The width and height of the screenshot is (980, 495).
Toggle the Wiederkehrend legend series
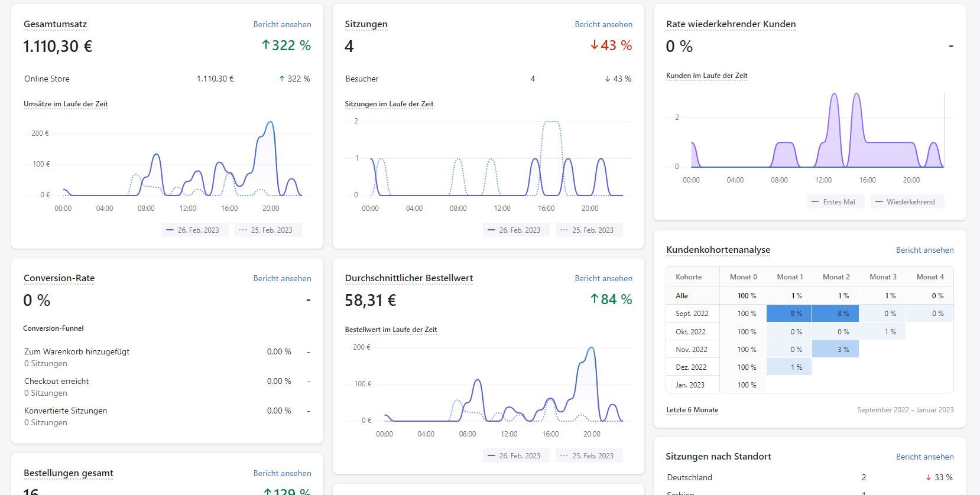907,201
